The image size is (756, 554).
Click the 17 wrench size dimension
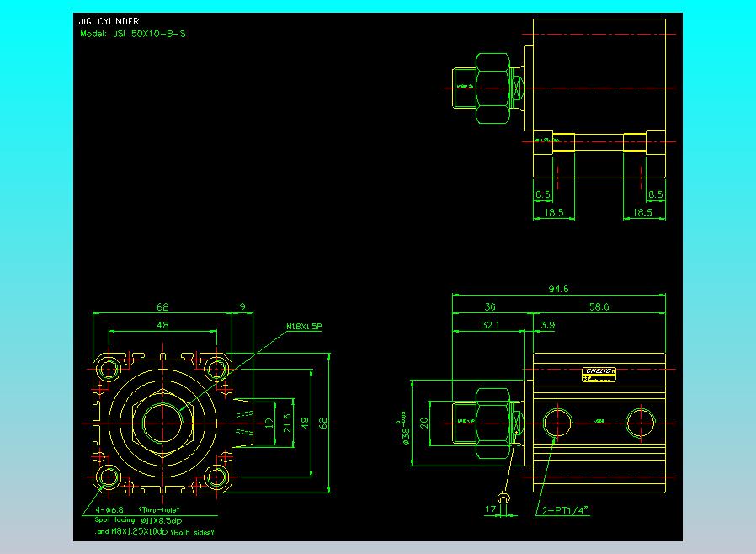[x=490, y=509]
